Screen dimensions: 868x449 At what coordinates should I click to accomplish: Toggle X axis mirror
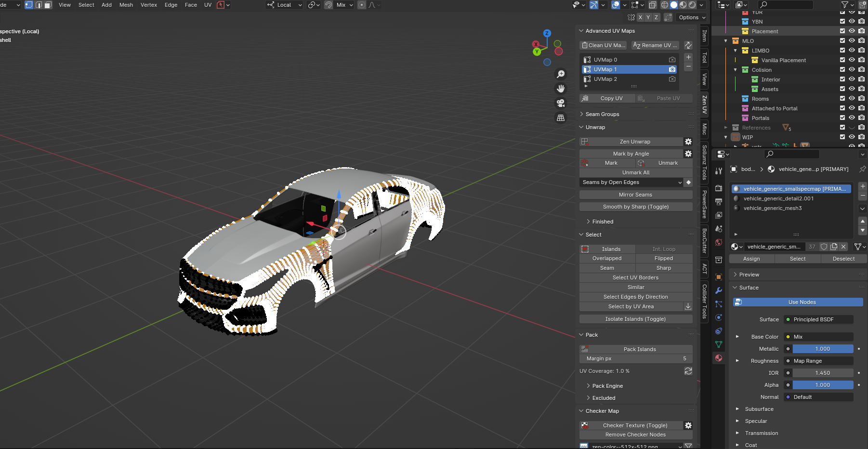(x=640, y=17)
